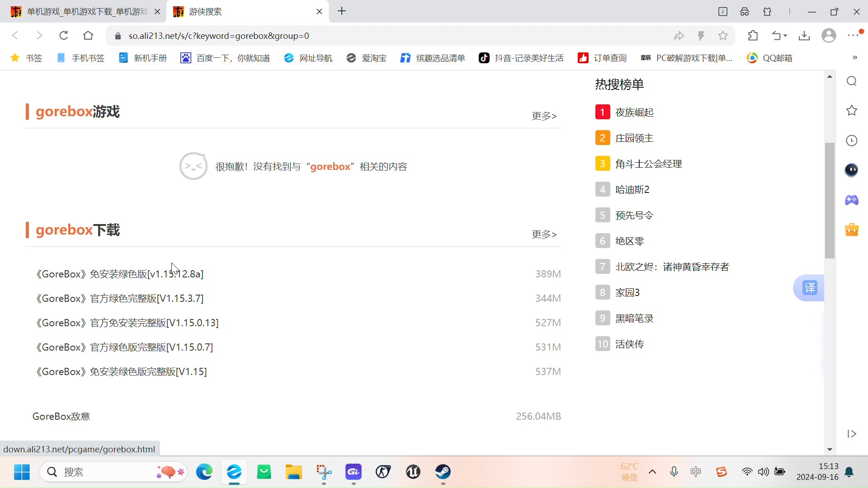Collapse the right sidebar panel
Screen dimensions: 868x488
coord(852,434)
